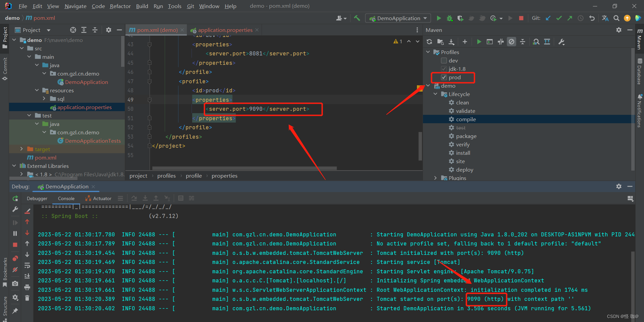Select the Console tab
The height and width of the screenshot is (322, 644).
pos(66,198)
